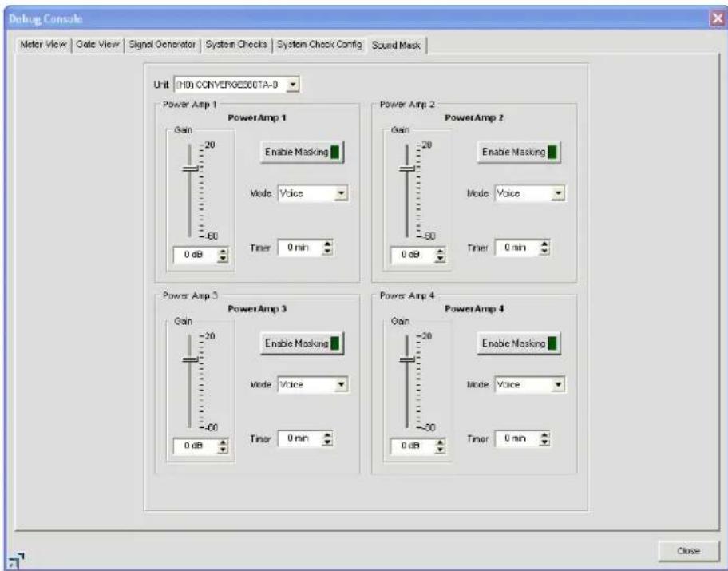Screen dimensions: 728x571
Task: Click the resize corner icon at bottom left
Action: coord(16,561)
